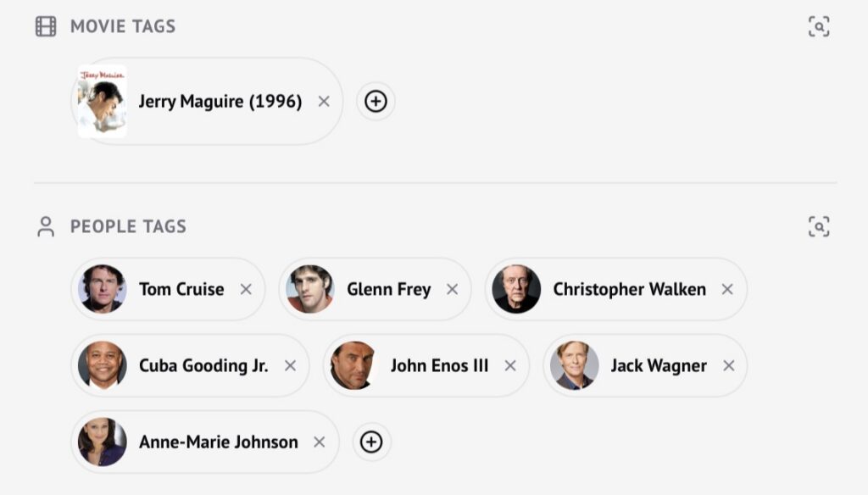Open the Jerry Maguire poster thumbnail

click(102, 102)
